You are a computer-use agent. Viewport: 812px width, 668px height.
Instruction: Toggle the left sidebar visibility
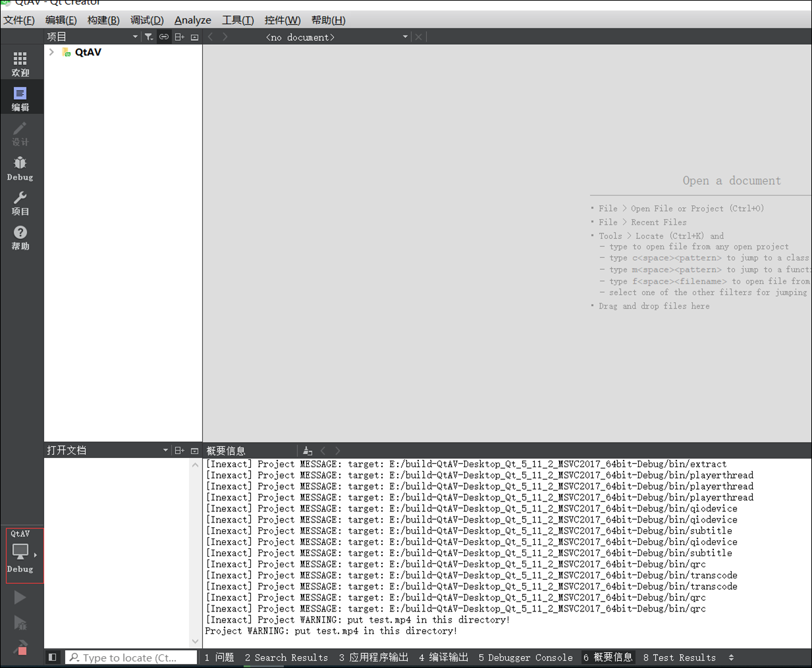click(52, 657)
